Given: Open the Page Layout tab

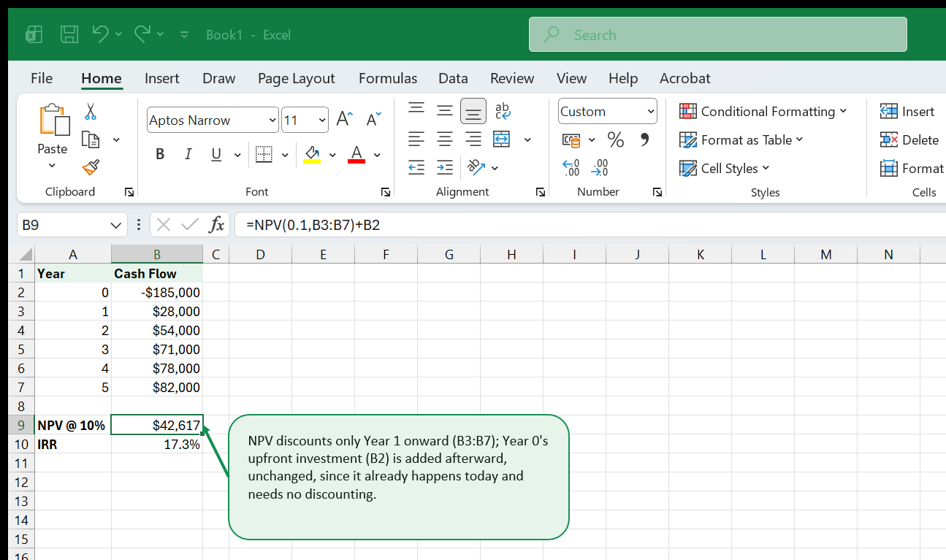Looking at the screenshot, I should point(296,78).
